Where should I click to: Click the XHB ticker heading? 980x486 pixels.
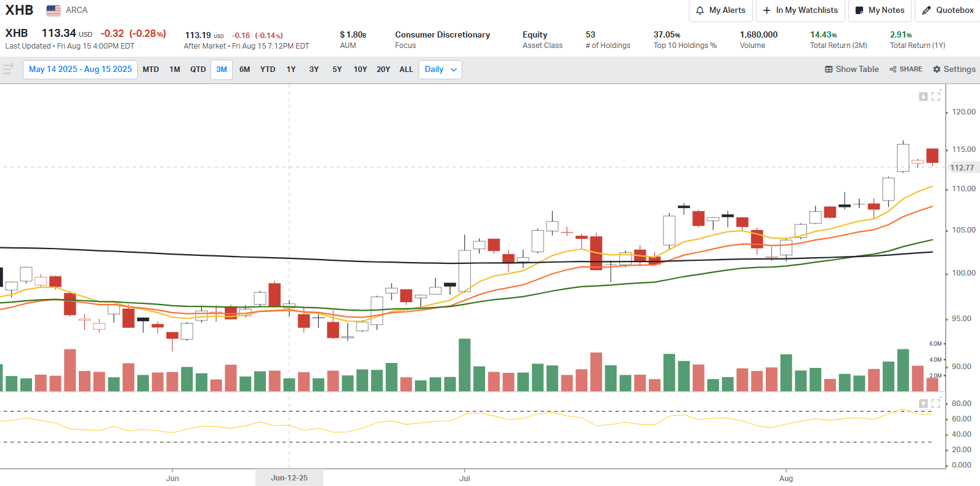[19, 10]
